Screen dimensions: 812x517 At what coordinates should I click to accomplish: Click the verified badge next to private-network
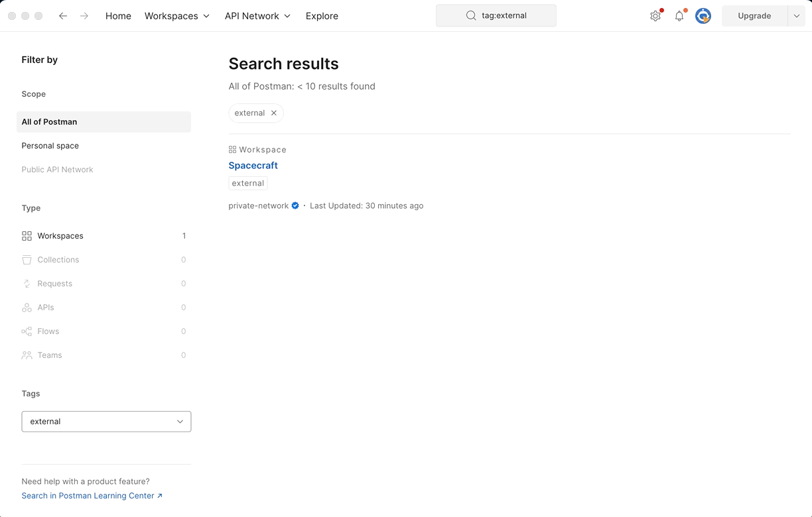click(295, 205)
